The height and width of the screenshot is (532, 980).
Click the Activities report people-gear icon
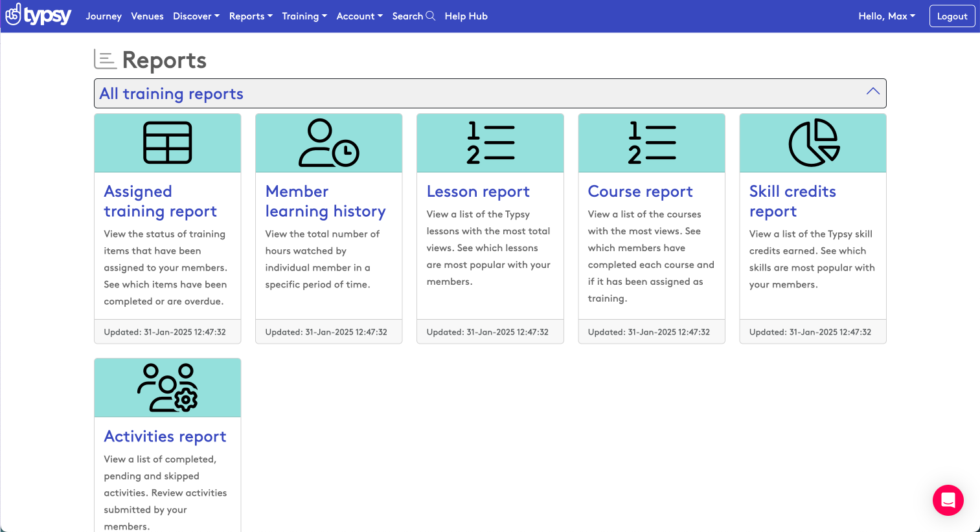pyautogui.click(x=168, y=388)
